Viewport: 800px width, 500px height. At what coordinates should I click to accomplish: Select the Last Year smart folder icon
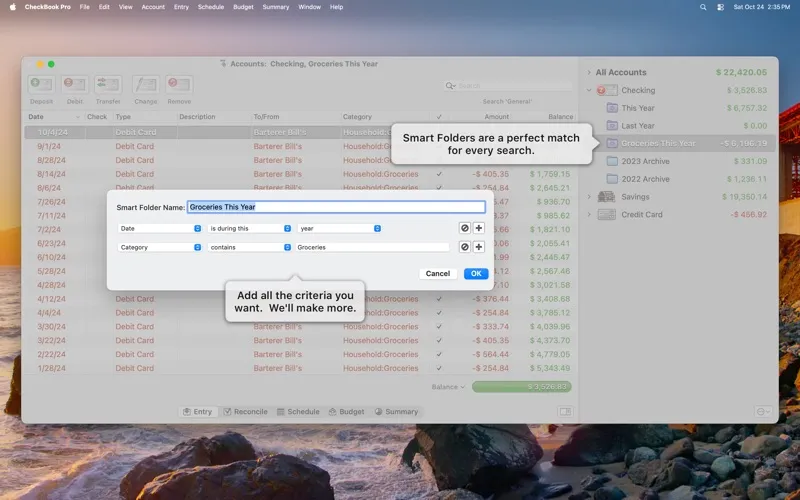click(x=612, y=126)
